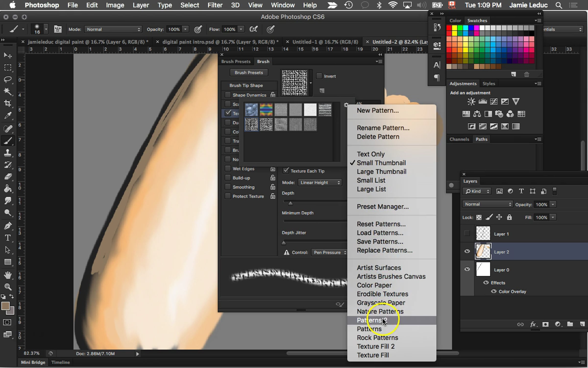Lock transparent pixels in Layers panel
The height and width of the screenshot is (368, 588).
(479, 217)
